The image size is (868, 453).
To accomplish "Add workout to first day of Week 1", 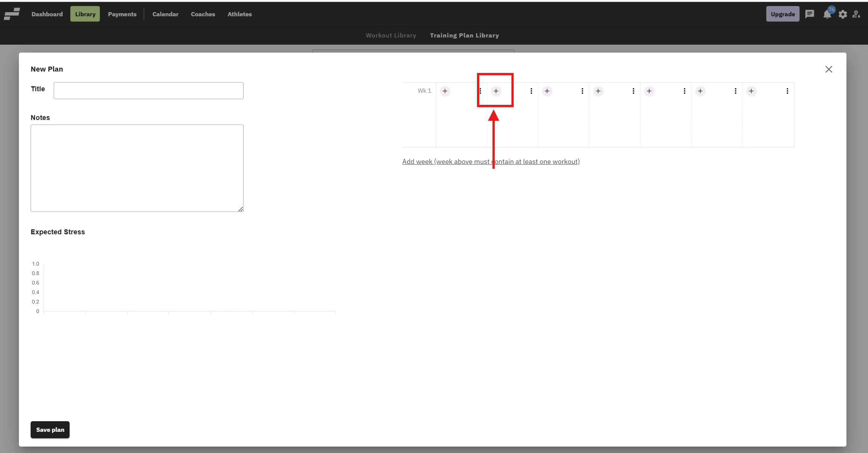I will coord(445,91).
